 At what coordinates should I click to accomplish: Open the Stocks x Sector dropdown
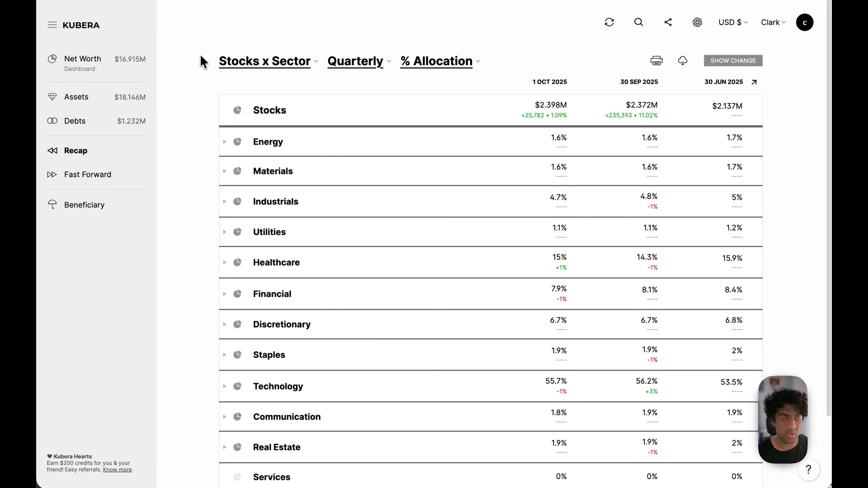269,61
